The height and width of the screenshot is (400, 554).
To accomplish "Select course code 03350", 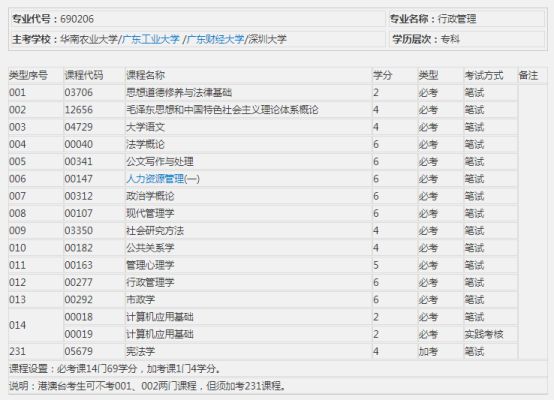I will (x=78, y=231).
